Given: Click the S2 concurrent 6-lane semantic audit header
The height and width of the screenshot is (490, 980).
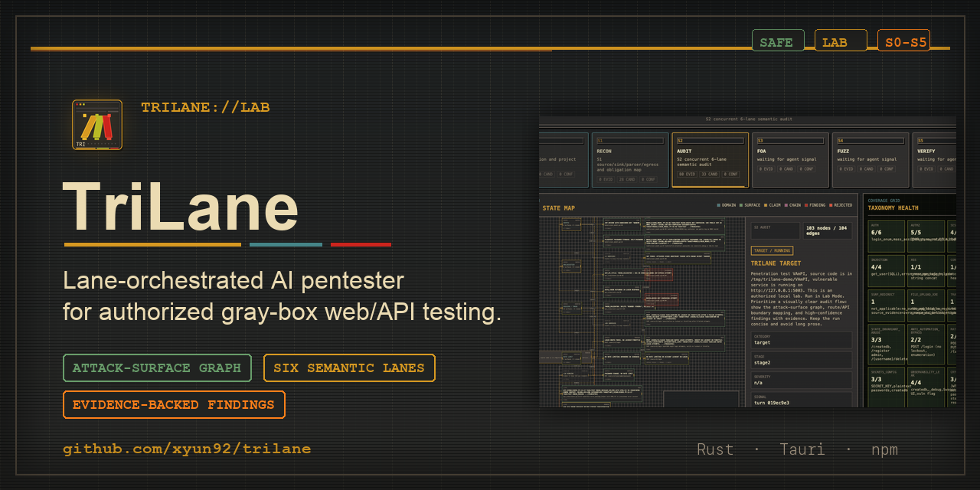Looking at the screenshot, I should tap(747, 120).
